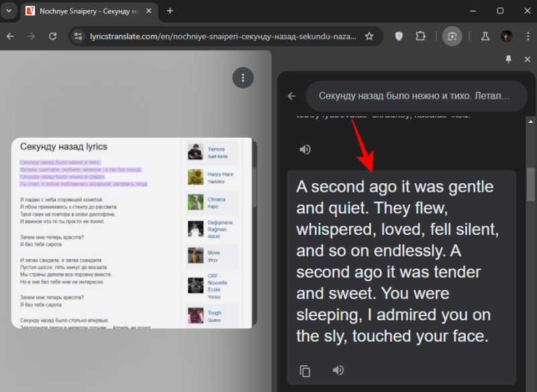Click the Chrome profile avatar
The width and height of the screenshot is (537, 392).
(507, 37)
